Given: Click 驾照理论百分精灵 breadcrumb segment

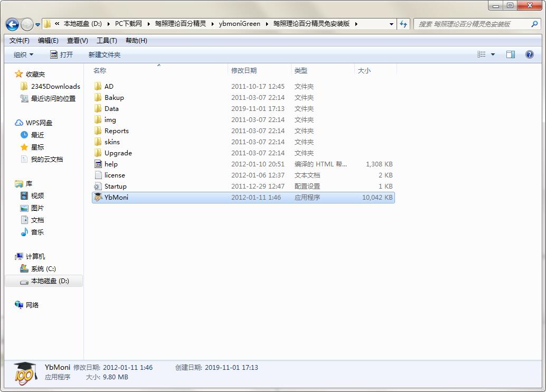Looking at the screenshot, I should coord(181,24).
